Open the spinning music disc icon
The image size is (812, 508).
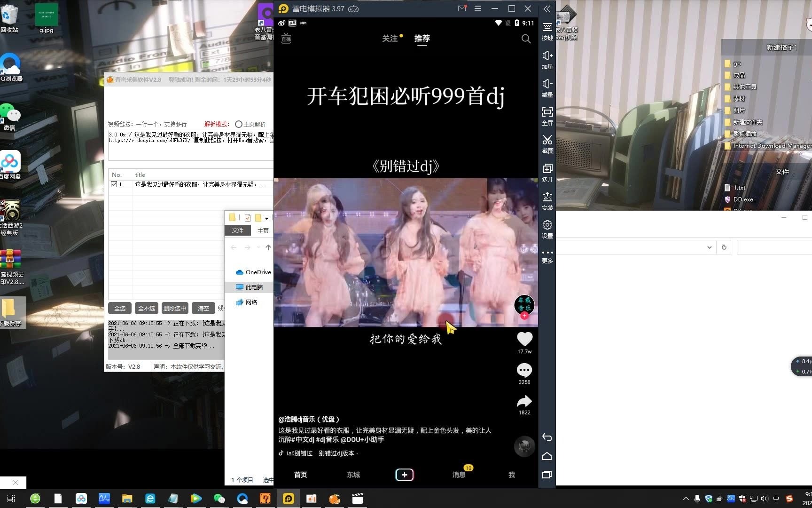pyautogui.click(x=524, y=446)
